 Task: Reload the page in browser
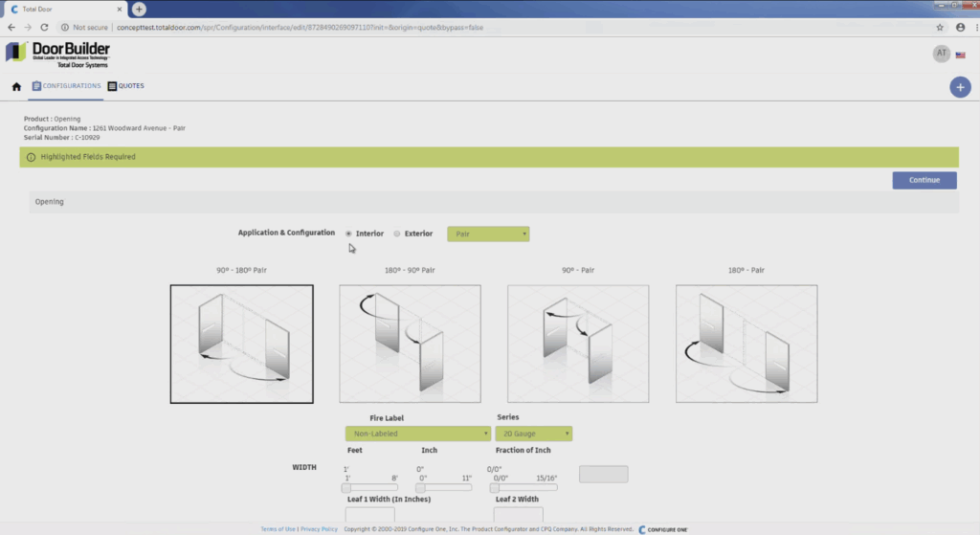[x=43, y=28]
